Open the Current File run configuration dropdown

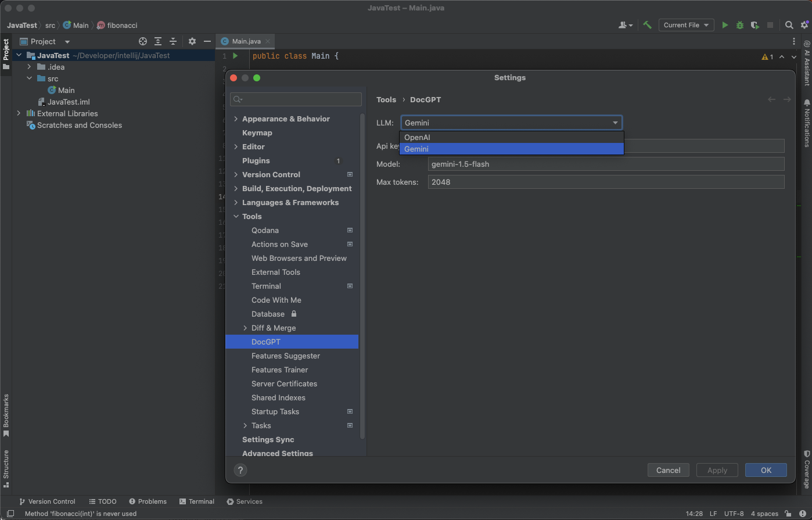(687, 25)
